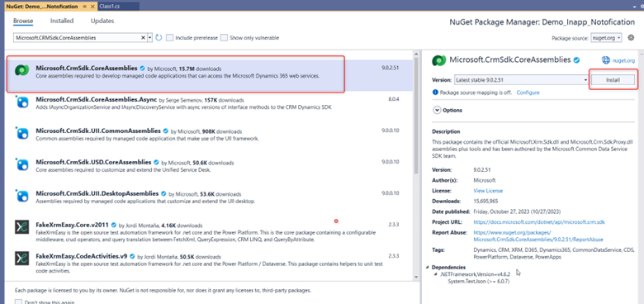Pin the NuGet document tab
Image resolution: width=644 pixels, height=304 pixels.
pyautogui.click(x=84, y=7)
